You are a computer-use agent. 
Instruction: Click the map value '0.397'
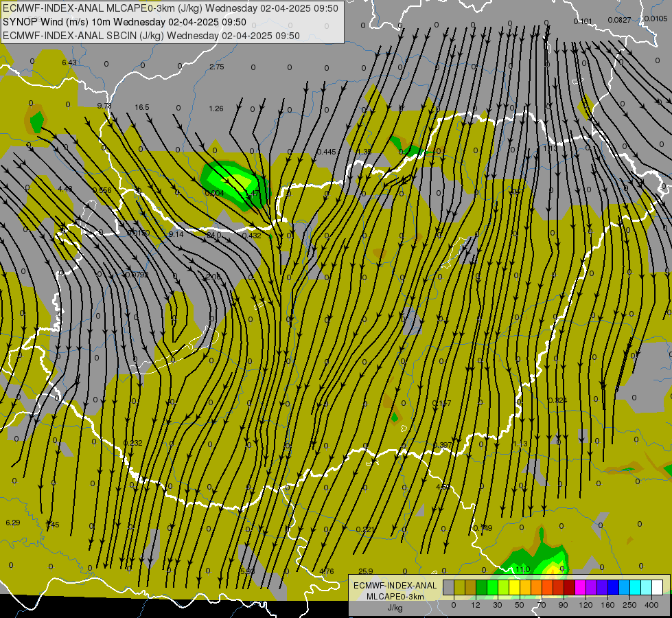tap(442, 445)
